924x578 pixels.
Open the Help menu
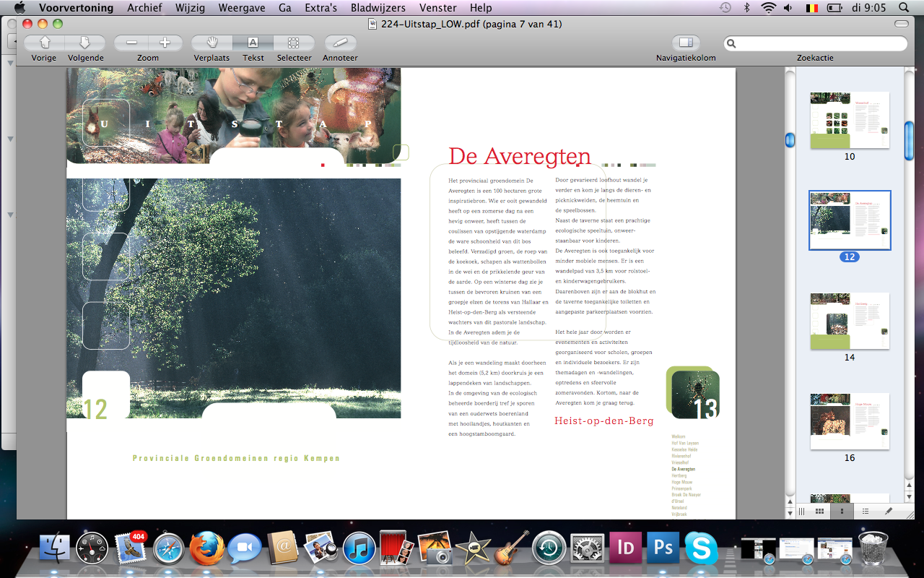pos(481,8)
